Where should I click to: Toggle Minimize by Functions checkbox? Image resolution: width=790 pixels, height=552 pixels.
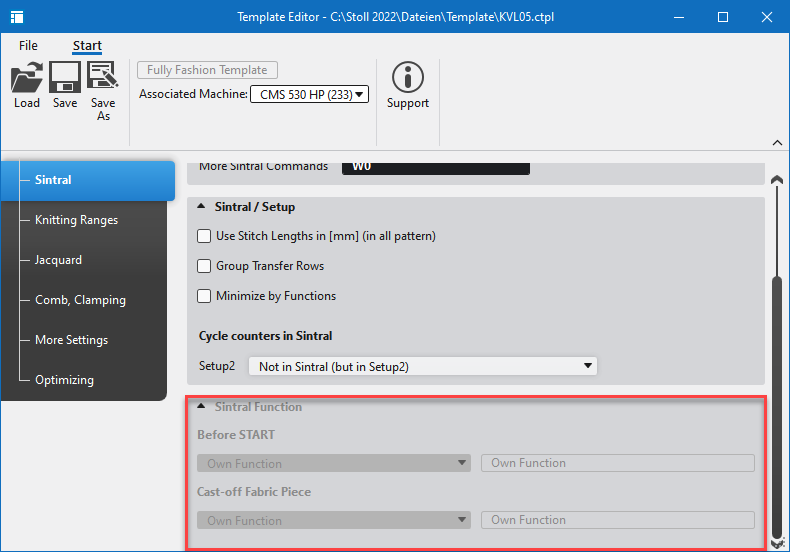[x=204, y=296]
